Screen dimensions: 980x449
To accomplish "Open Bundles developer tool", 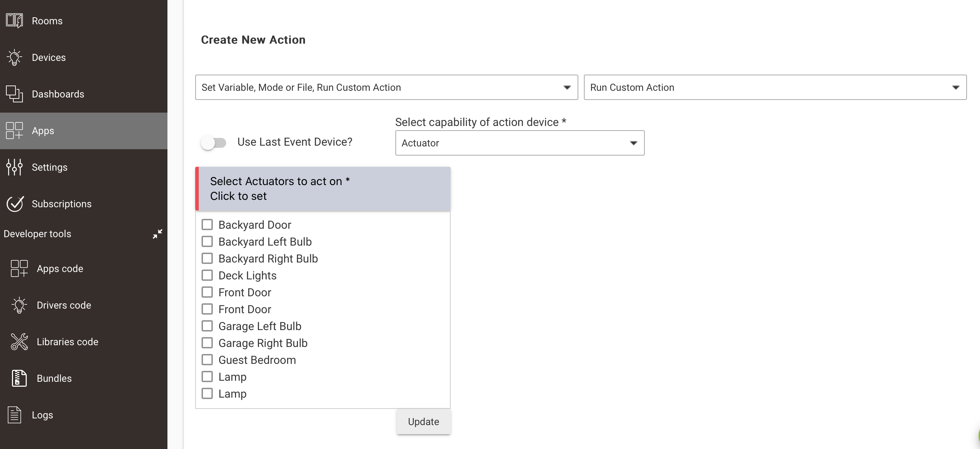I will (x=84, y=378).
